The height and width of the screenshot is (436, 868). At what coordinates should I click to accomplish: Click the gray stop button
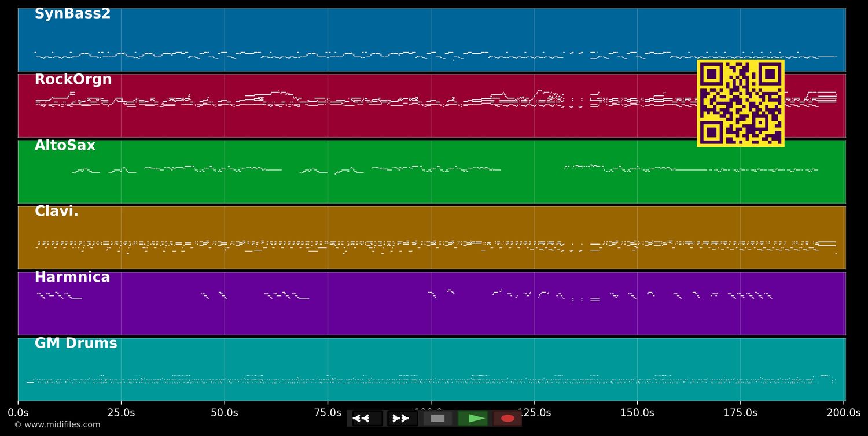tap(437, 418)
